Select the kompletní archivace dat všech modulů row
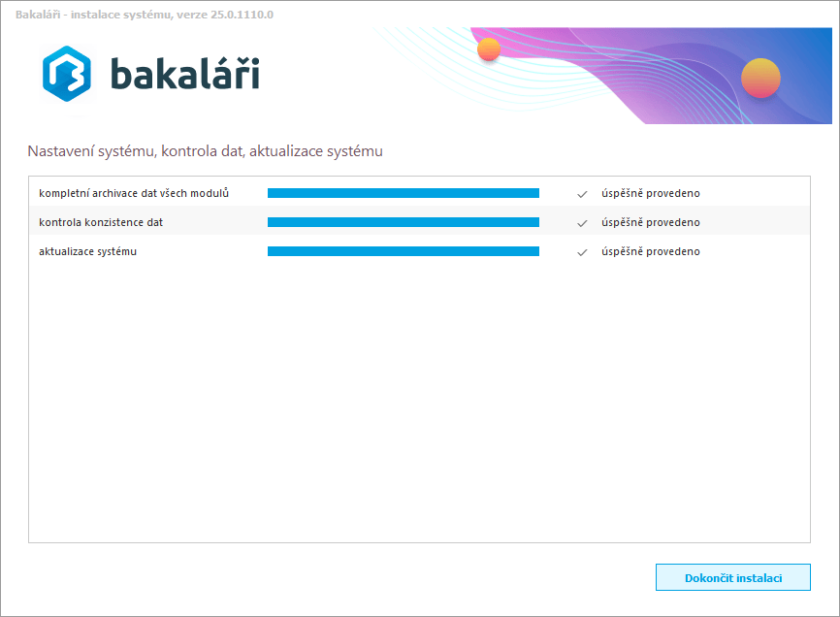Screen dimensions: 840x617 click(x=134, y=193)
